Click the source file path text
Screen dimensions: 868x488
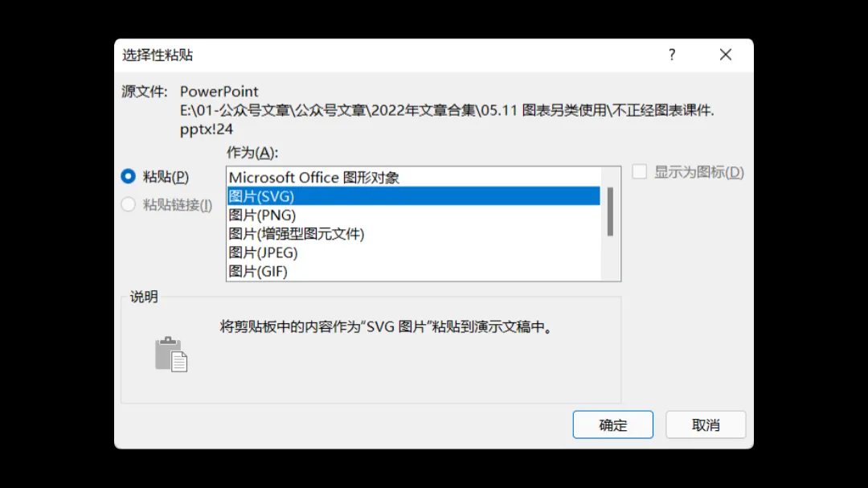click(x=447, y=119)
